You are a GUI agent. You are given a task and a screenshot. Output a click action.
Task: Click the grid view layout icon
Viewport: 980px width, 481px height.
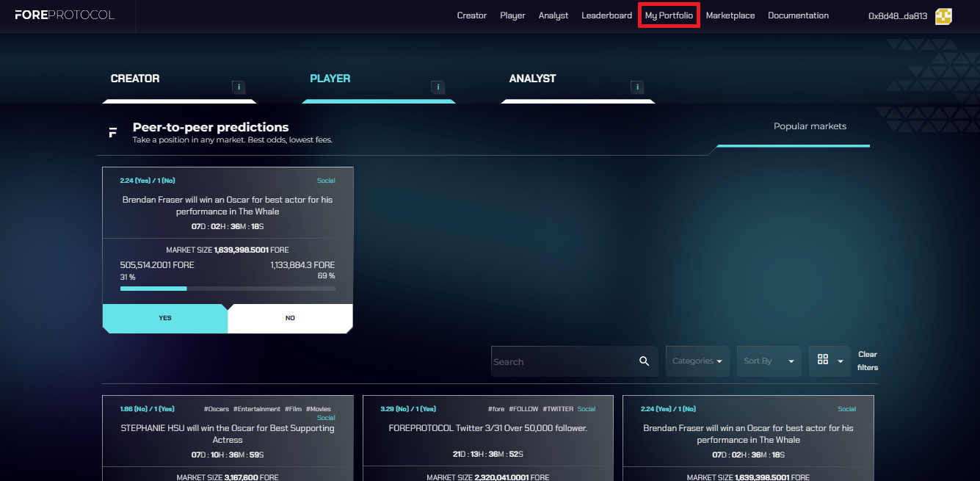[823, 360]
